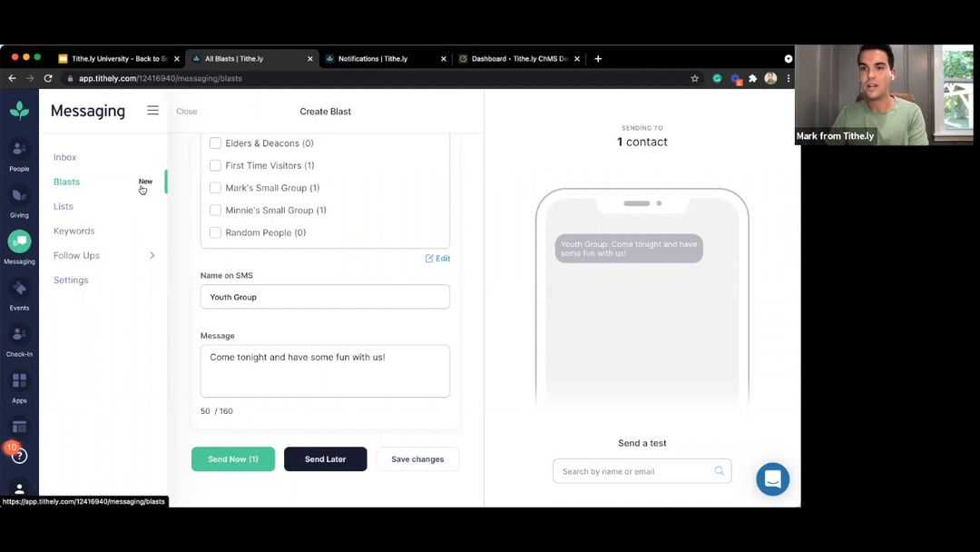Open Chrome's three-dot browser menu
This screenshot has height=552, width=980.
787,78
